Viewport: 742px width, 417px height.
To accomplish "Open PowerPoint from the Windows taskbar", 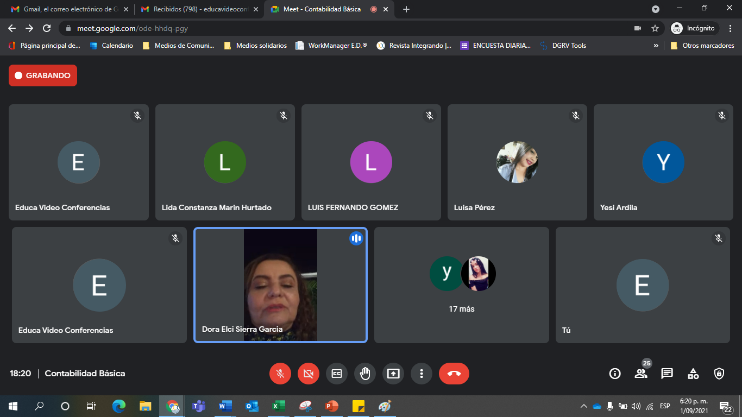I will 332,406.
